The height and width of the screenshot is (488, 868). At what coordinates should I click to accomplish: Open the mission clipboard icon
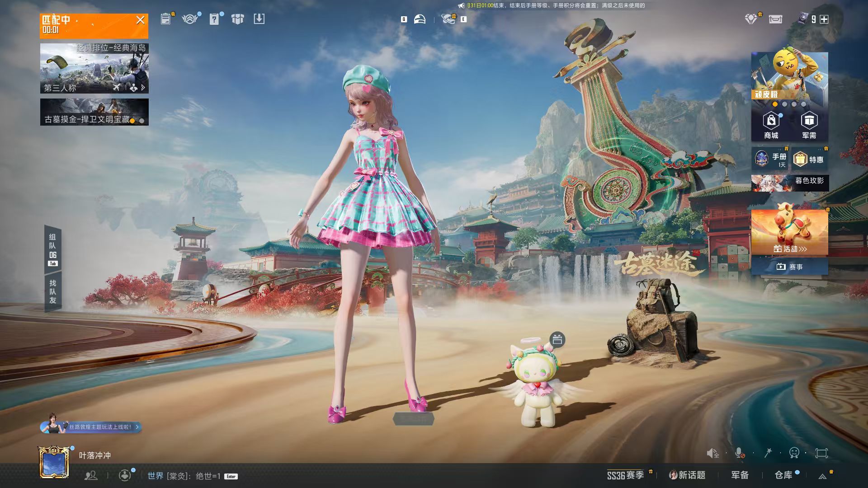(x=166, y=19)
